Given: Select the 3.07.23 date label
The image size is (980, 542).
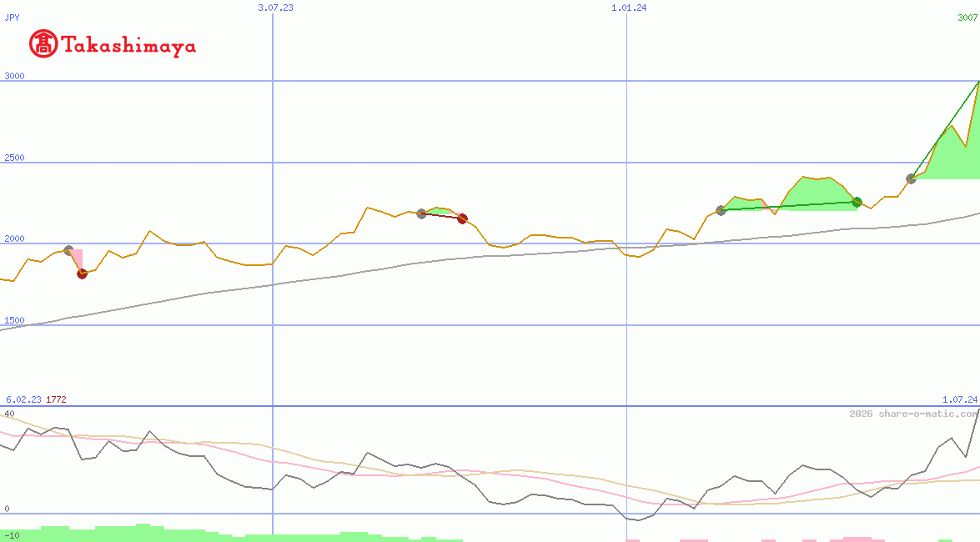Looking at the screenshot, I should (275, 8).
